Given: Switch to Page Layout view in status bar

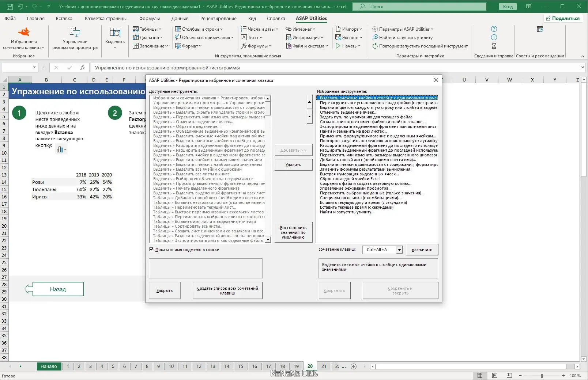Looking at the screenshot, I should click(x=494, y=376).
